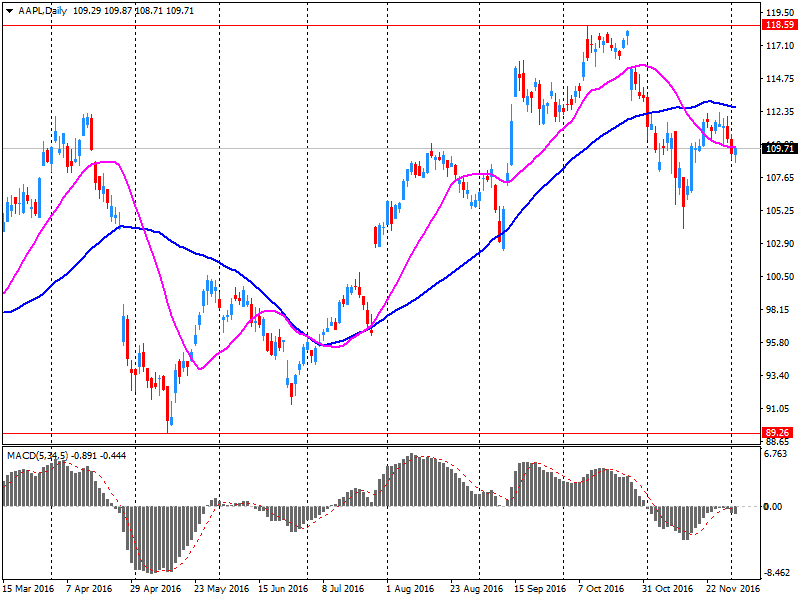Click the OHLC values 109.29 109.87 108.71 109.71
This screenshot has height=600, width=800.
point(134,11)
